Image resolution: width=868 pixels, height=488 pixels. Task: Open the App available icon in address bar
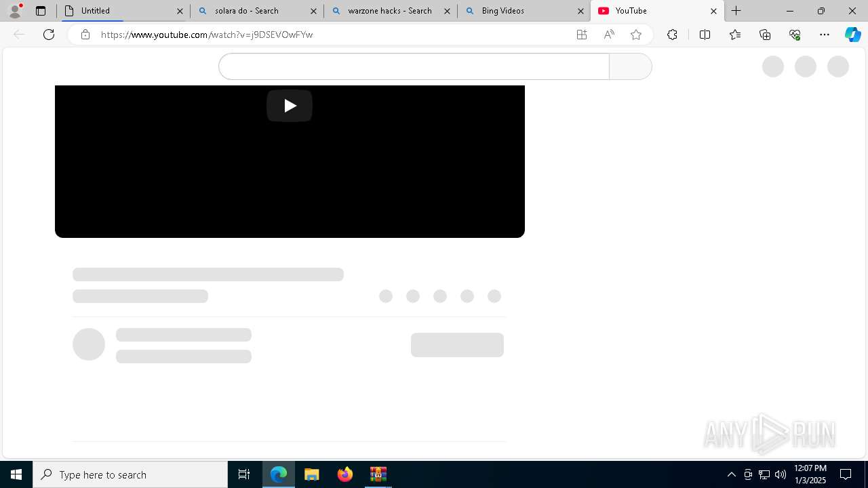582,35
